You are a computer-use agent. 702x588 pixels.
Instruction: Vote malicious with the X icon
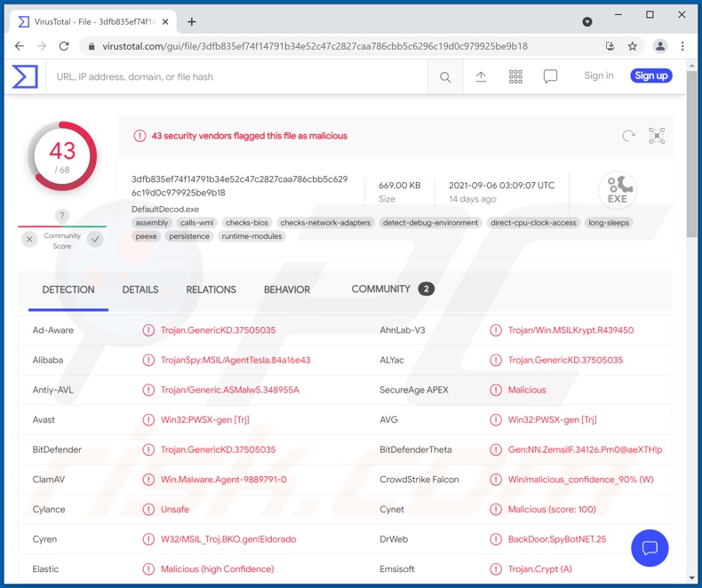[29, 240]
